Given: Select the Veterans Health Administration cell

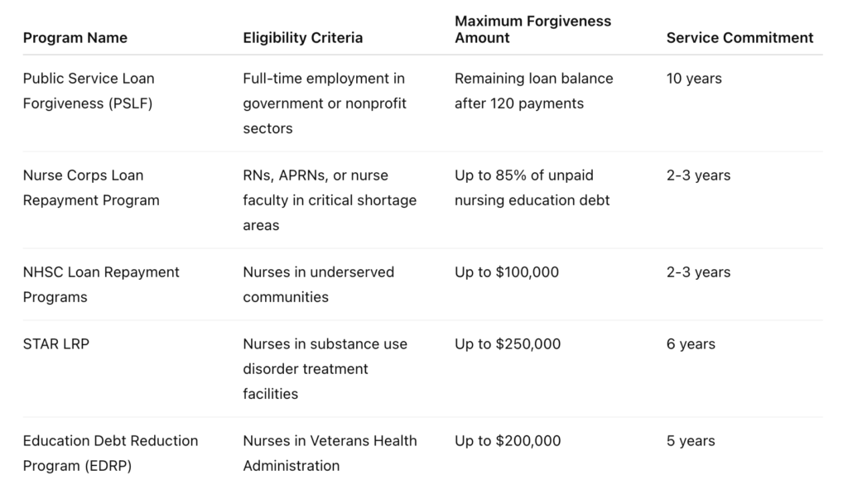Looking at the screenshot, I should (x=330, y=453).
